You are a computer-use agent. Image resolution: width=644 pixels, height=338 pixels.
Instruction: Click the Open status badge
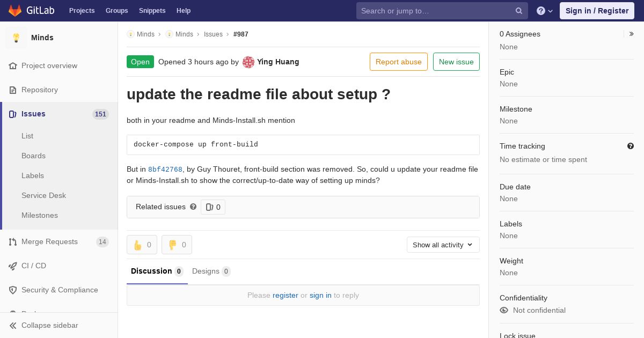[x=140, y=62]
